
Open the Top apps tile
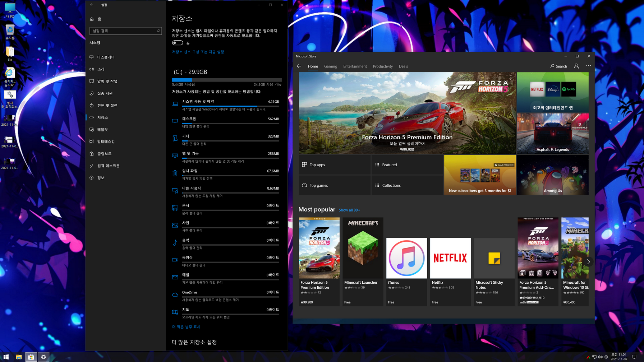coord(334,164)
